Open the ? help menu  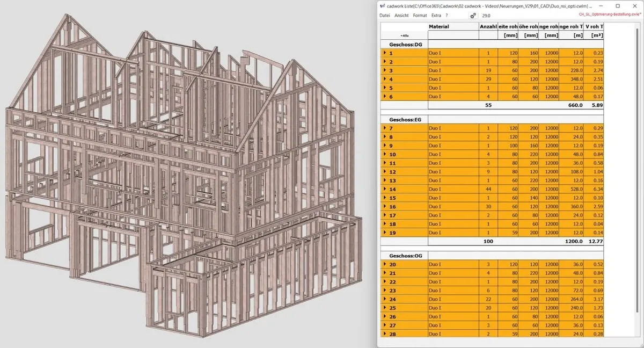(x=447, y=16)
